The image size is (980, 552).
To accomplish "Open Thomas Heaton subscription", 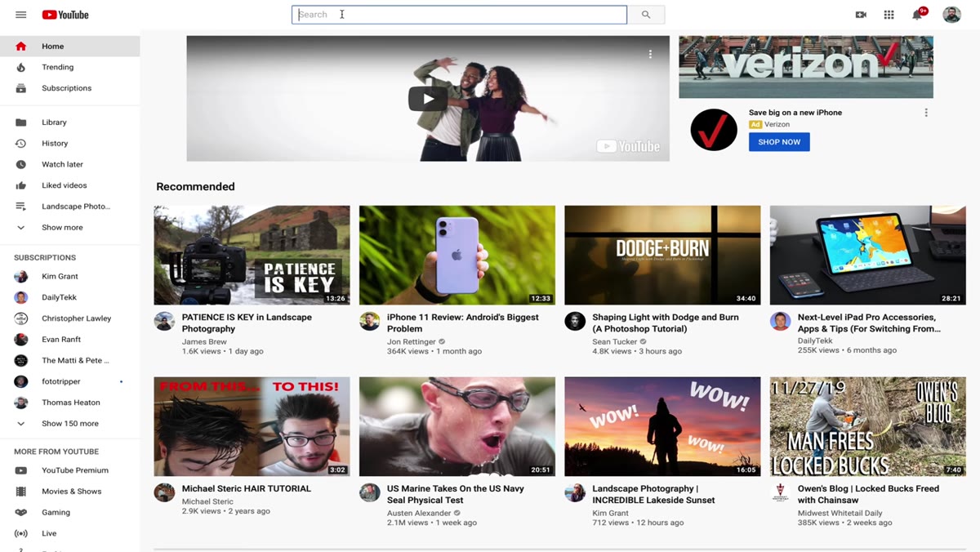I will tap(70, 403).
